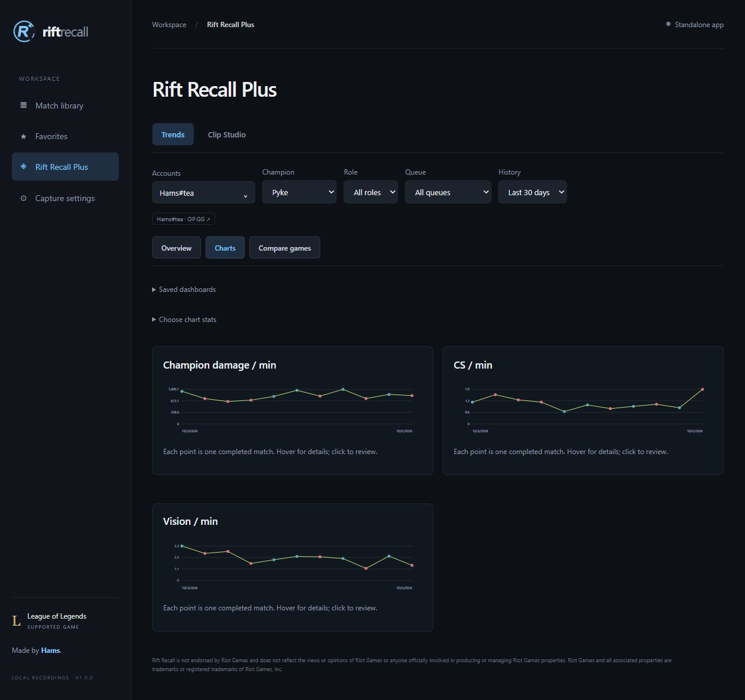Click the Workspace breadcrumb link
745x700 pixels.
[169, 25]
